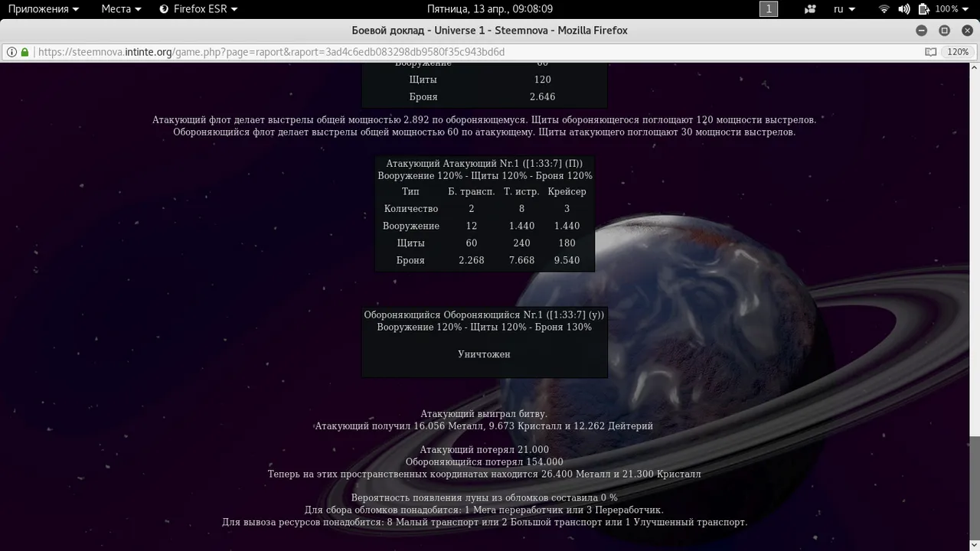Screen dimensions: 980x551
Task: Click the line starting 'Атакующий флот делает выстрелы'
Action: 484,120
